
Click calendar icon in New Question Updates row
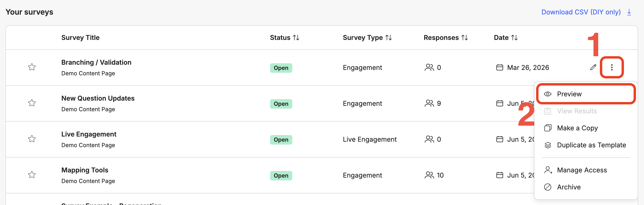(500, 103)
